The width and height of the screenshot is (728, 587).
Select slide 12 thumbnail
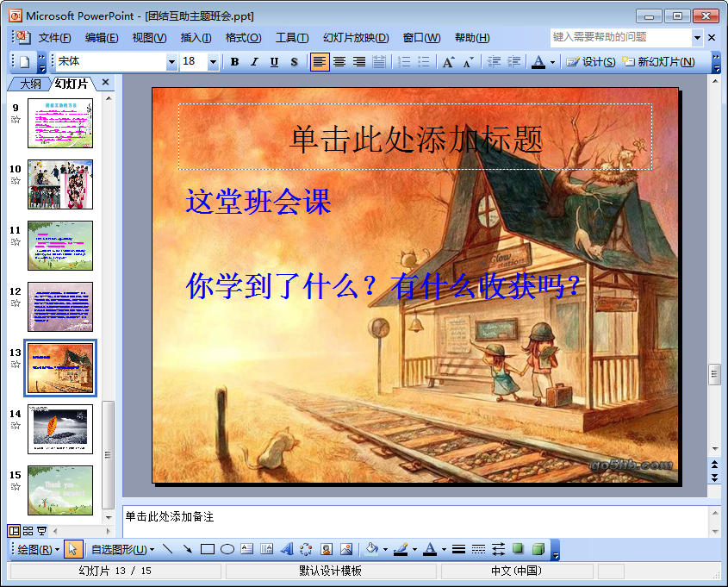(60, 307)
